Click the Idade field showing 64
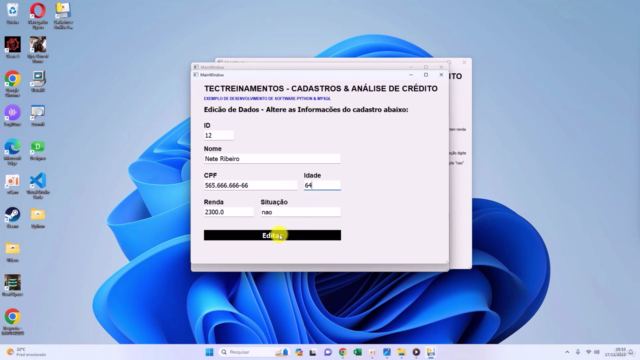 [x=322, y=185]
